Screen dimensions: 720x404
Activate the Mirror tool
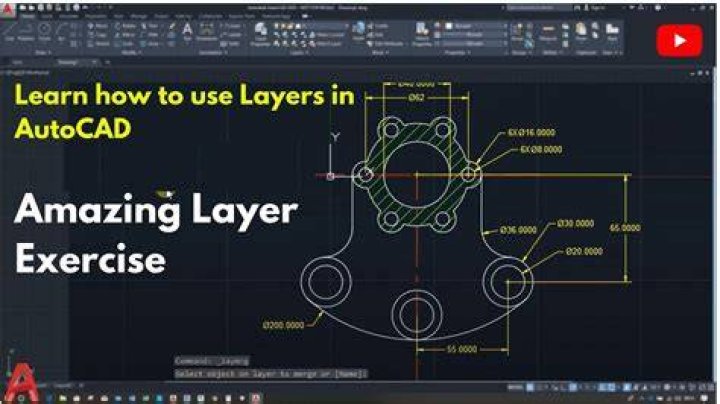pos(125,35)
